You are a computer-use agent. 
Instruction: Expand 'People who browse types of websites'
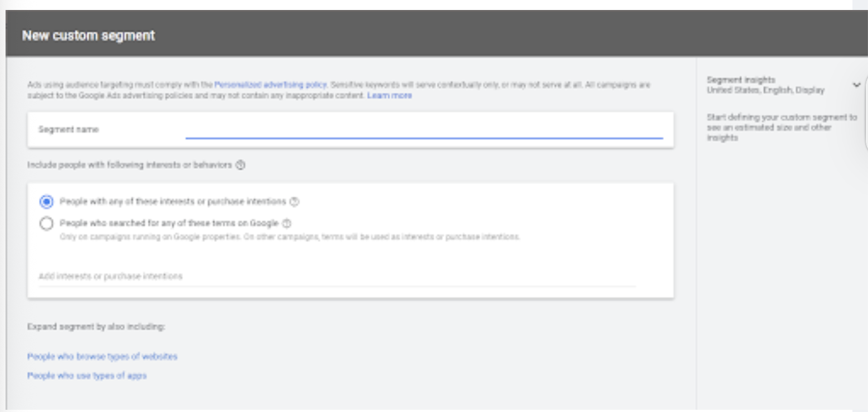(102, 356)
